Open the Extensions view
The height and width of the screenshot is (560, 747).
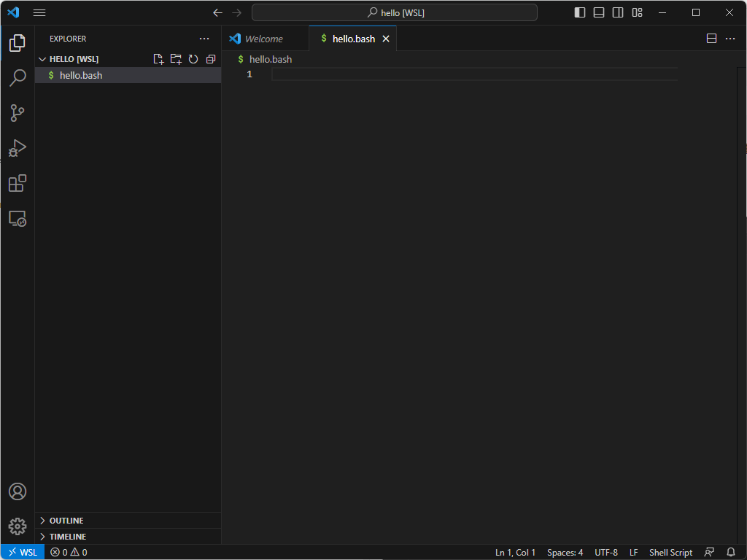click(18, 183)
